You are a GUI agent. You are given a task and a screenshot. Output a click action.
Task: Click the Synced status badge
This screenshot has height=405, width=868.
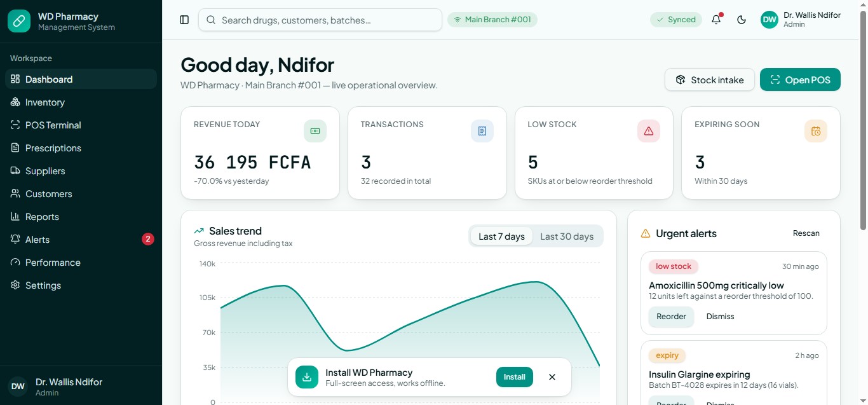pos(676,20)
